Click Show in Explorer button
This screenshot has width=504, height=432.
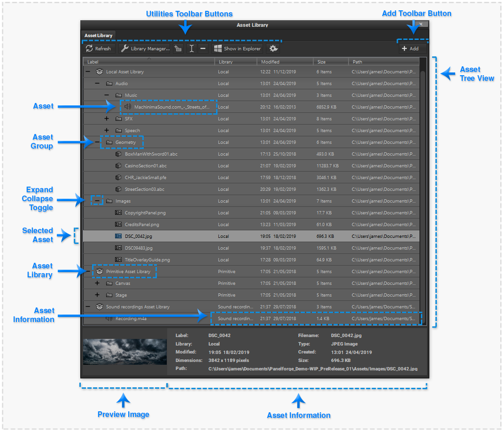(237, 48)
